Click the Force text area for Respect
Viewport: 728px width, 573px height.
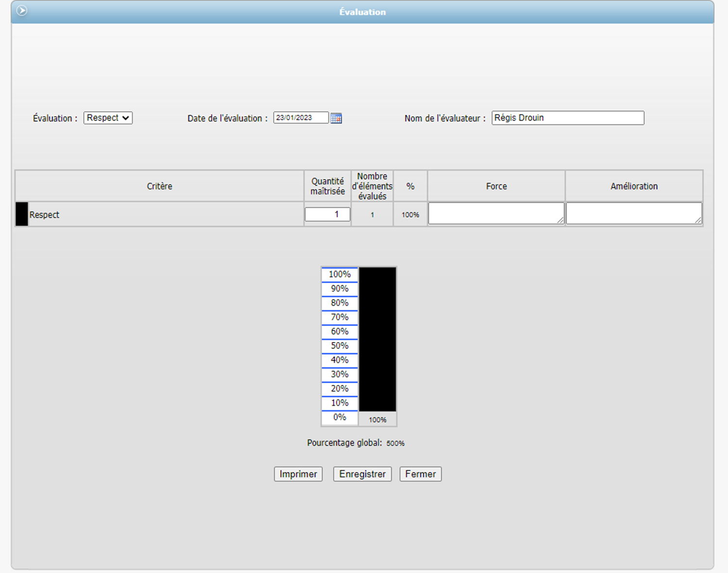(496, 214)
